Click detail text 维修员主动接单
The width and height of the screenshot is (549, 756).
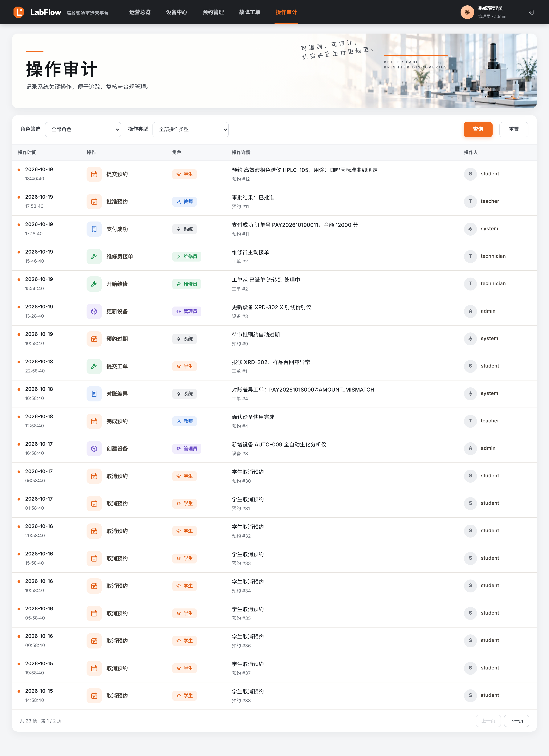[x=250, y=252]
